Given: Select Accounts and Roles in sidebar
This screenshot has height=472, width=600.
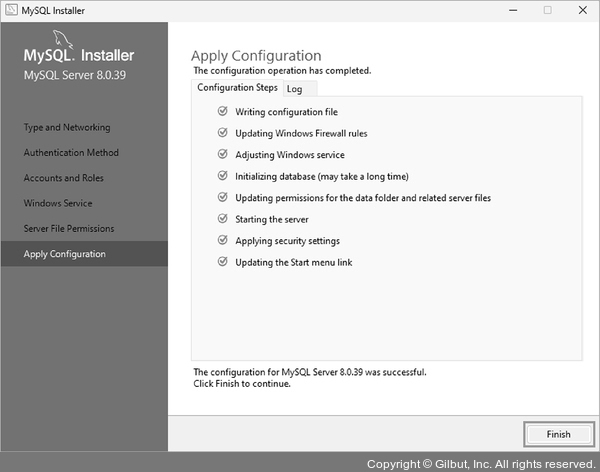Looking at the screenshot, I should 64,178.
